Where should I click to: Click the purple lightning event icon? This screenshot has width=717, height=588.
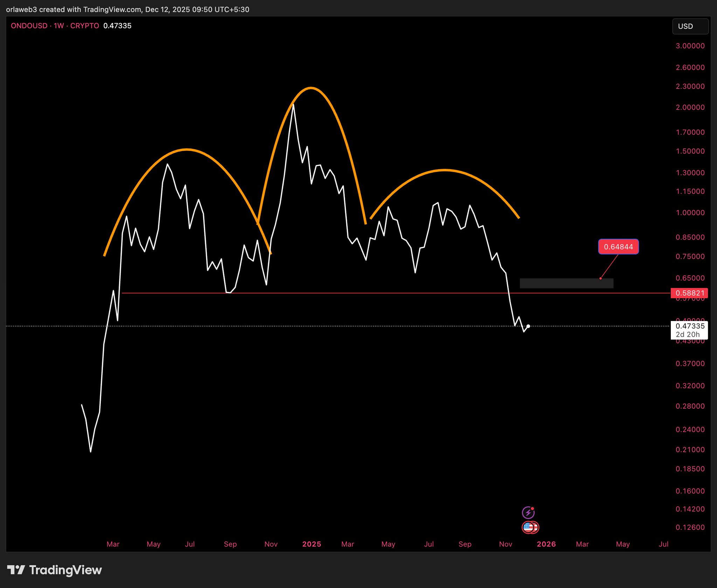[528, 513]
